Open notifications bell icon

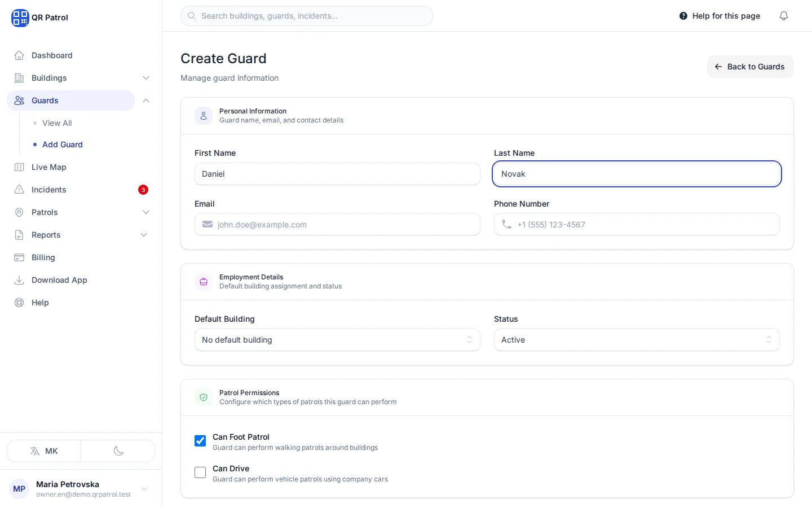[784, 16]
